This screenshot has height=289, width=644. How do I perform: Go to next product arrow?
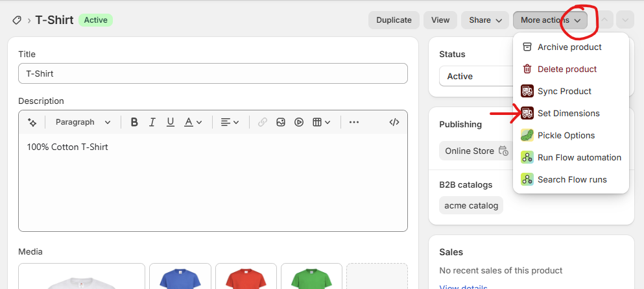click(625, 20)
